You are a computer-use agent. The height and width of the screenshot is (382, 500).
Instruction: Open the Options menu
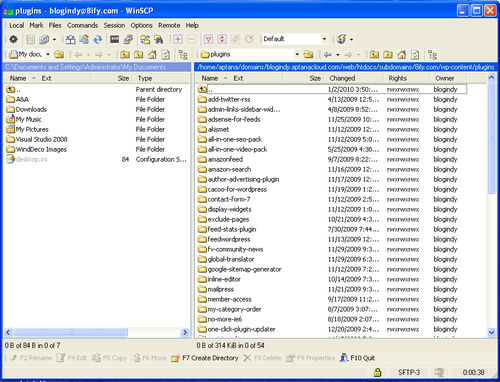pos(141,25)
